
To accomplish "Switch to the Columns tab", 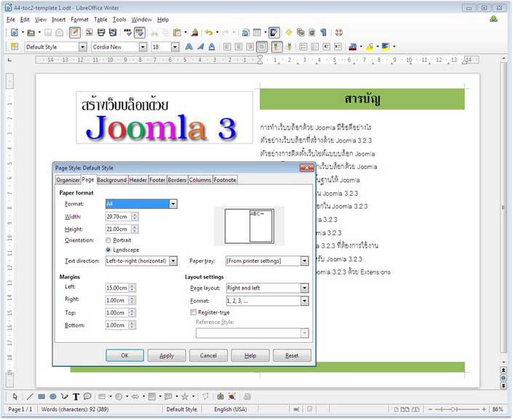I will click(x=200, y=180).
